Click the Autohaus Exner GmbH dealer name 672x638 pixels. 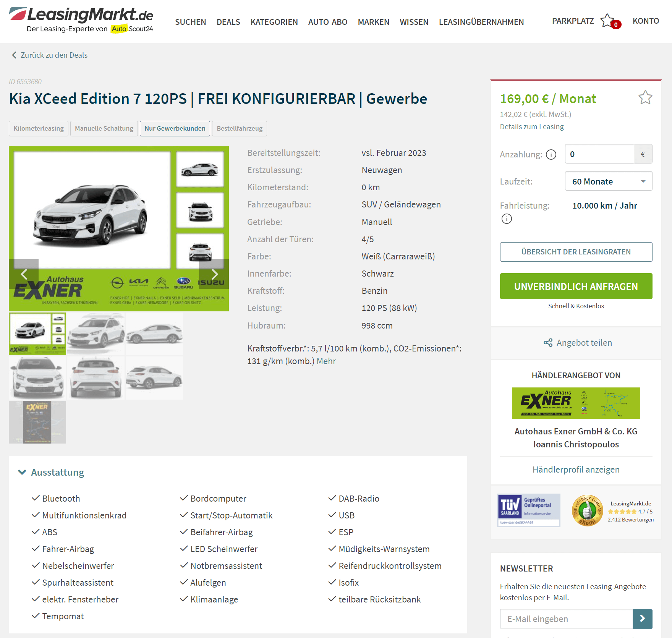pos(576,431)
